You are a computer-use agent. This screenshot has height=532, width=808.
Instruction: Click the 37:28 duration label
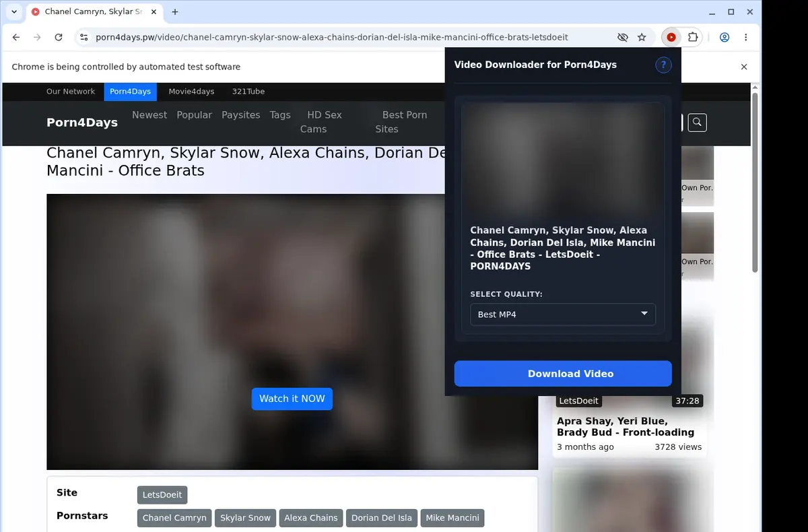pyautogui.click(x=687, y=401)
